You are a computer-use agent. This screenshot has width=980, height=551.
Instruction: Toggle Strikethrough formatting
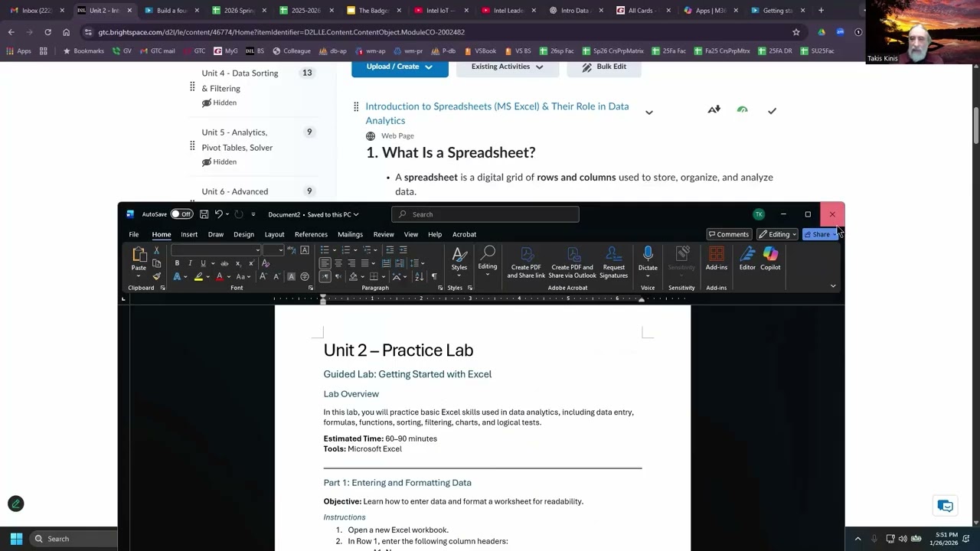pos(224,263)
